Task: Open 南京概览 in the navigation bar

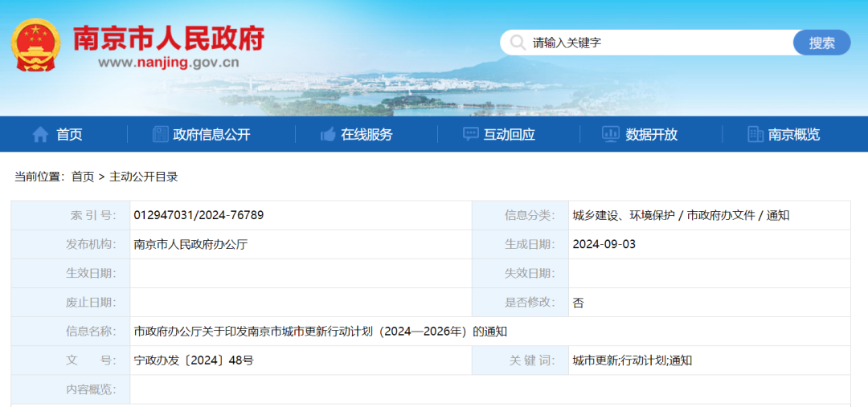Action: 794,134
